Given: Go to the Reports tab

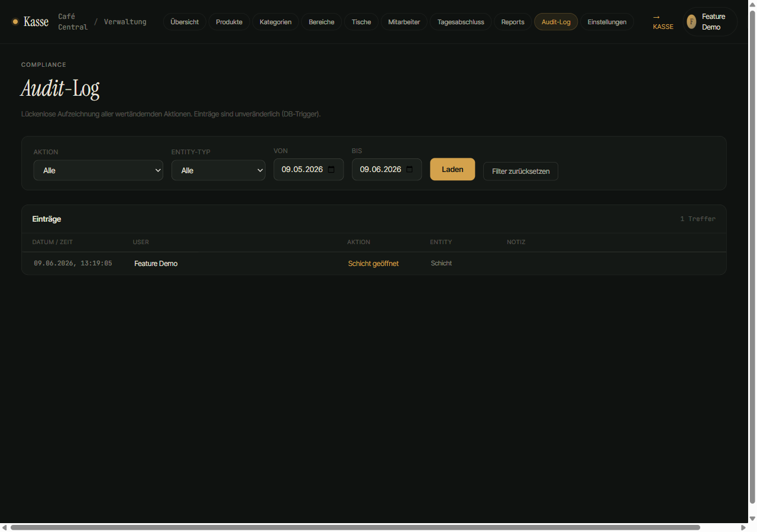Looking at the screenshot, I should (x=513, y=22).
